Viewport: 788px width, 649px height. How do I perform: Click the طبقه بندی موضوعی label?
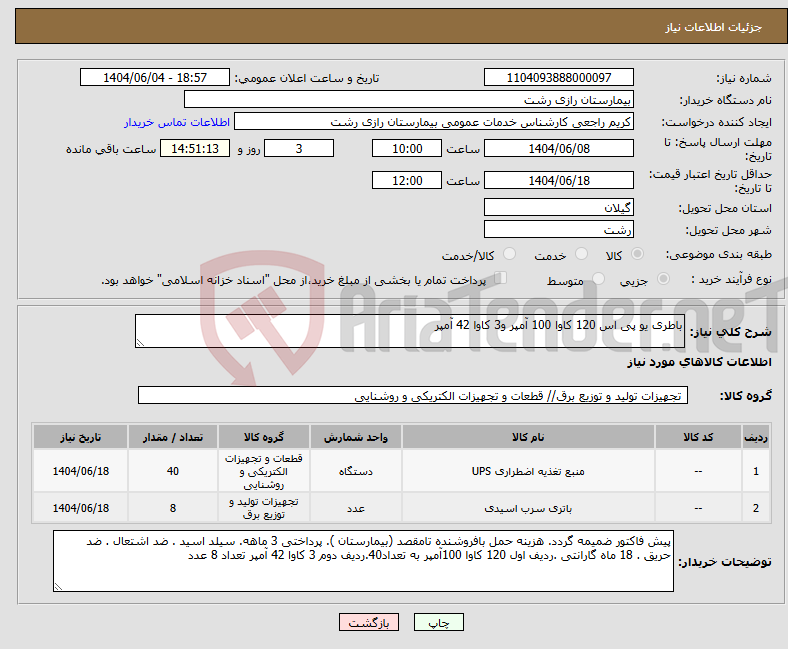719,254
